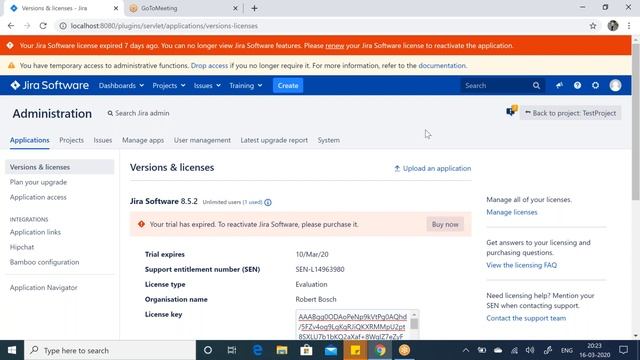Open the Latest upgrade report tab
Screen dimensions: 640x360
(274, 140)
